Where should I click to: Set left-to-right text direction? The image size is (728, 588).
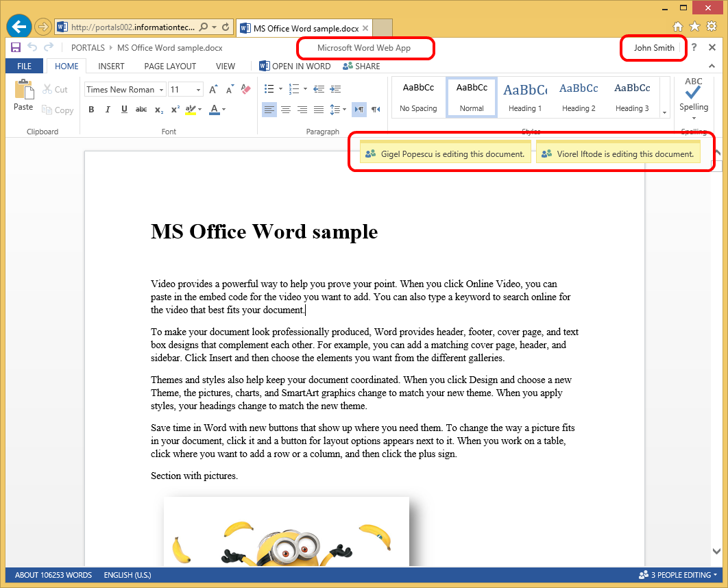click(x=359, y=110)
